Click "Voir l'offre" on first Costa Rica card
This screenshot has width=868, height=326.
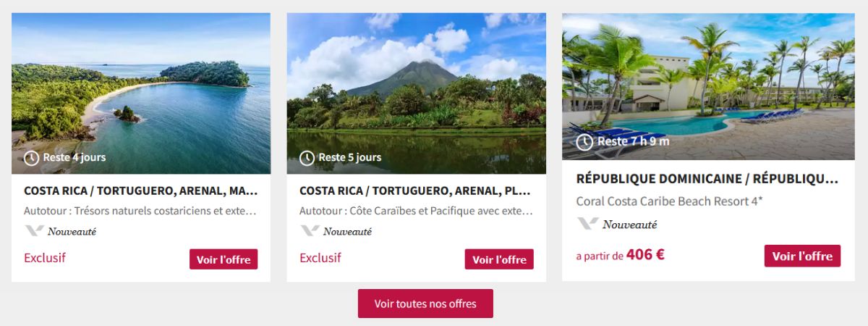coord(224,259)
